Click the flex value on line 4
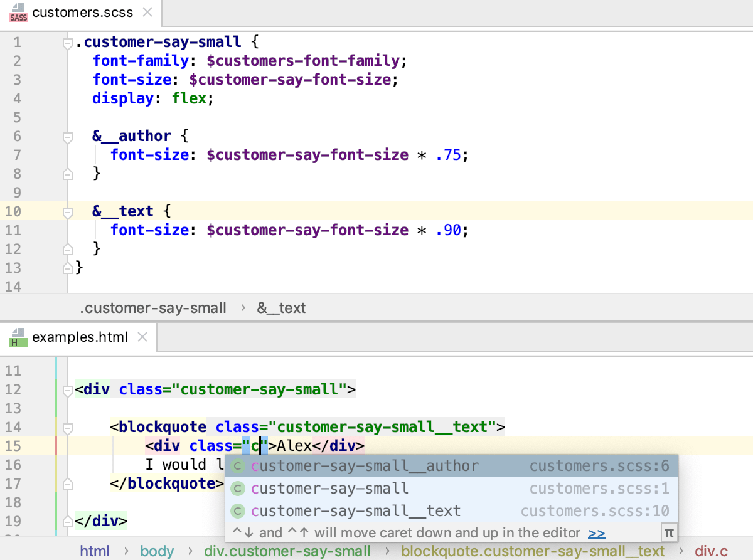Screen dimensions: 753x560 tap(189, 98)
